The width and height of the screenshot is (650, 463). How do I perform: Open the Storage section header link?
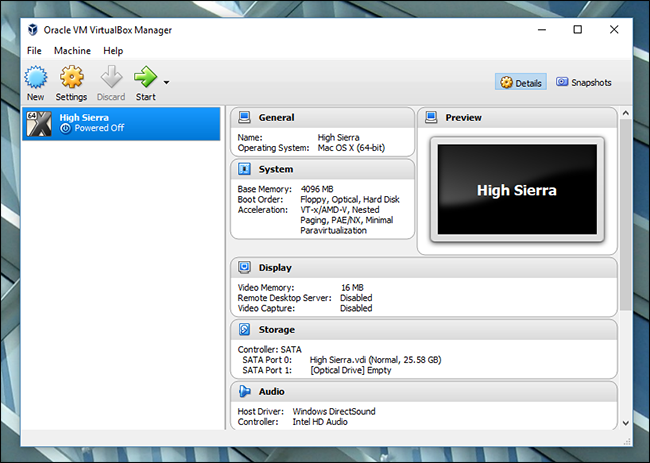(276, 330)
